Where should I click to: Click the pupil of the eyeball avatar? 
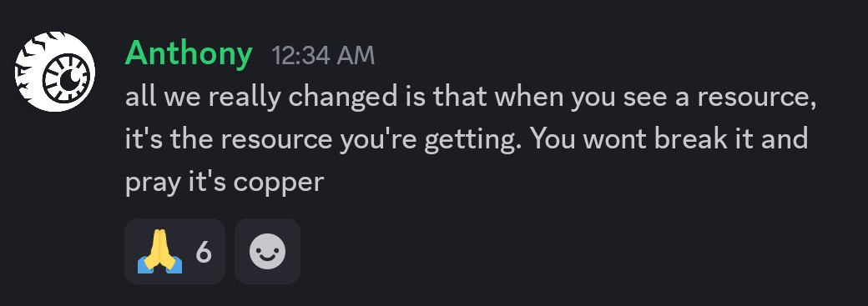(x=70, y=81)
